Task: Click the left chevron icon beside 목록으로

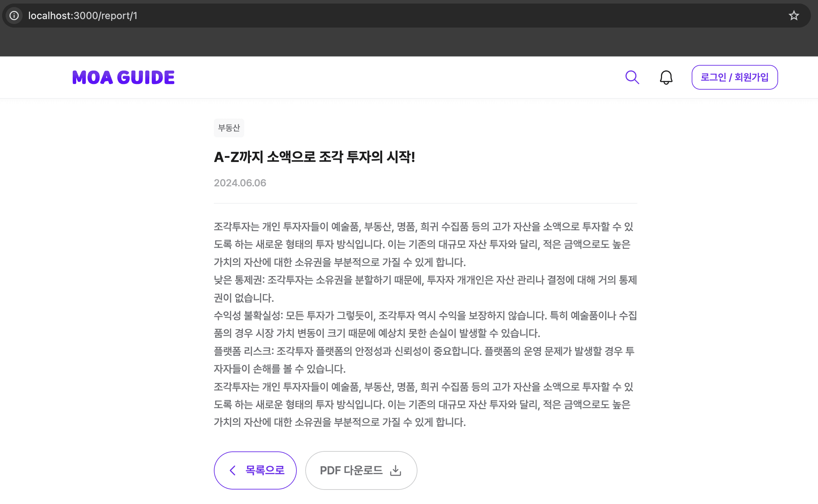Action: (x=233, y=470)
